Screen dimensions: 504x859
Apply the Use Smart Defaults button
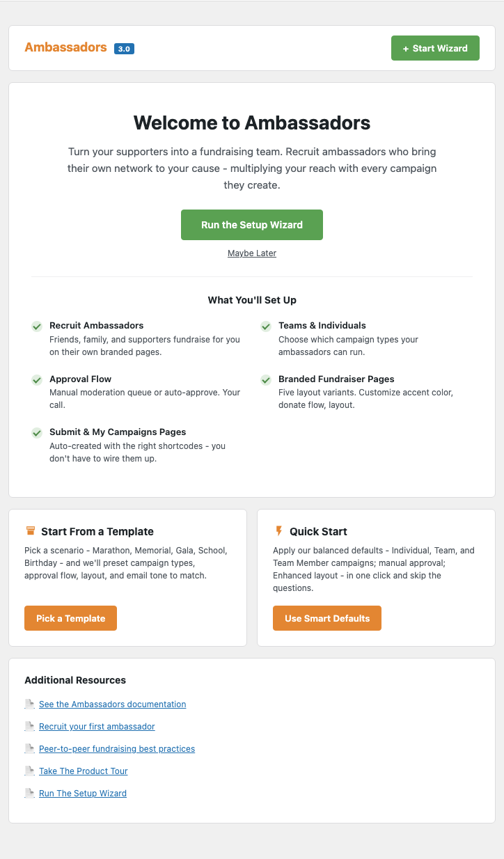tap(327, 618)
